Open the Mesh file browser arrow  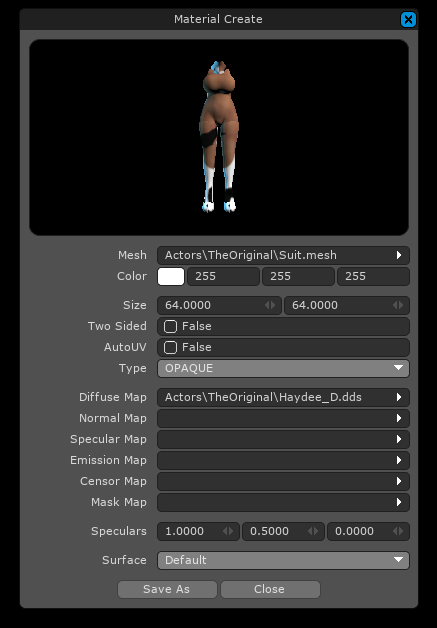click(399, 255)
